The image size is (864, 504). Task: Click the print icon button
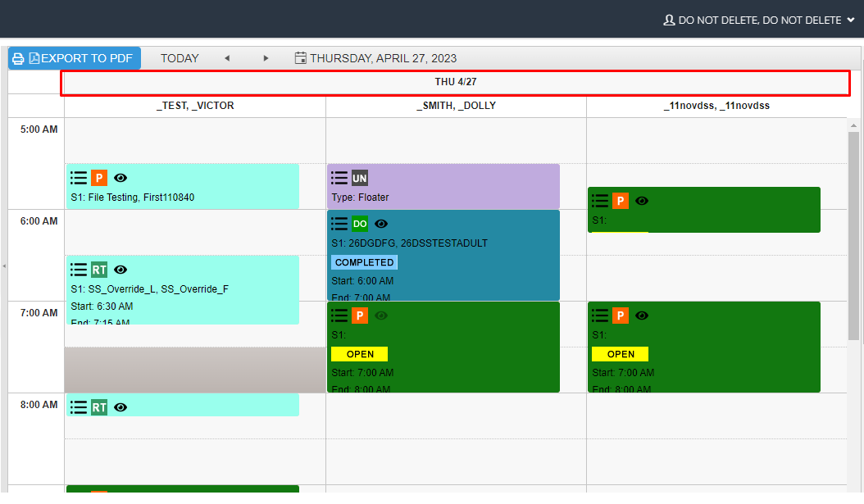(x=18, y=58)
